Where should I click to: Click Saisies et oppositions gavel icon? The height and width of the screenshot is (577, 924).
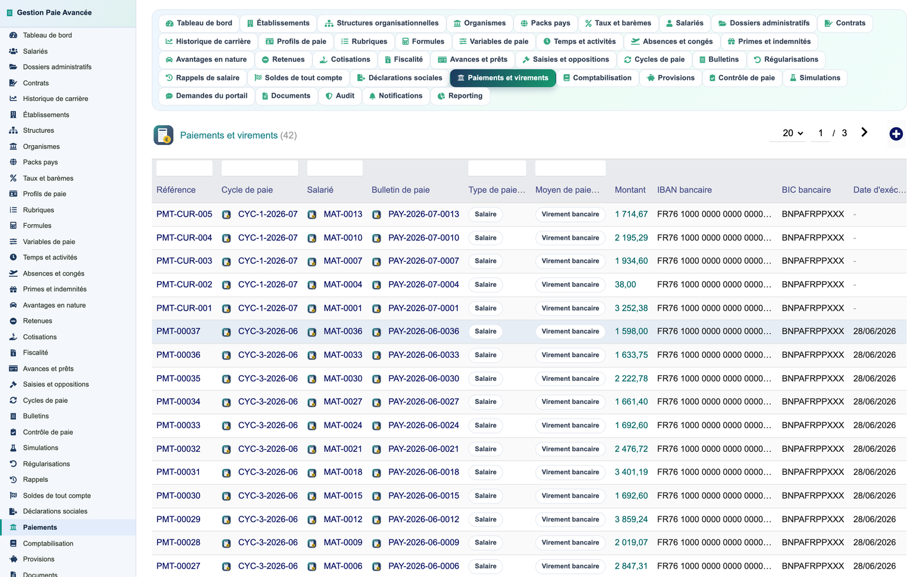(x=13, y=385)
